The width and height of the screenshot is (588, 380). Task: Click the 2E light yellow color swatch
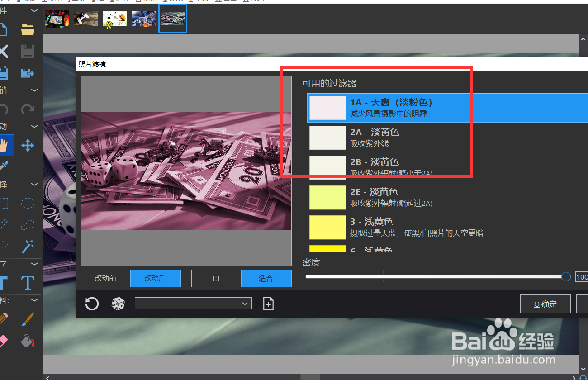click(x=327, y=197)
